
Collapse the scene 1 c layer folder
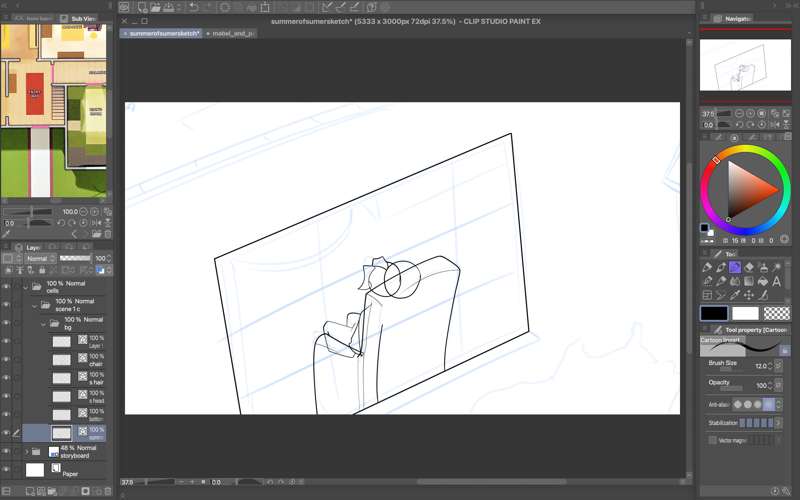(34, 306)
